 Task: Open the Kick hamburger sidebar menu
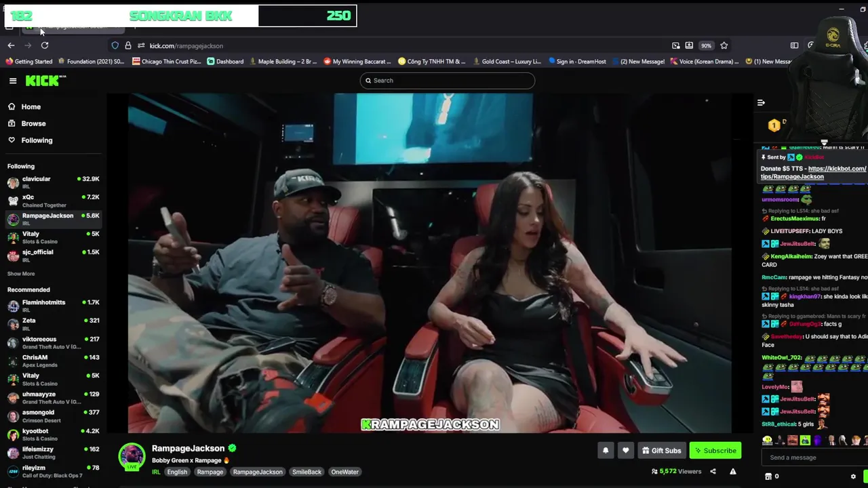click(13, 81)
